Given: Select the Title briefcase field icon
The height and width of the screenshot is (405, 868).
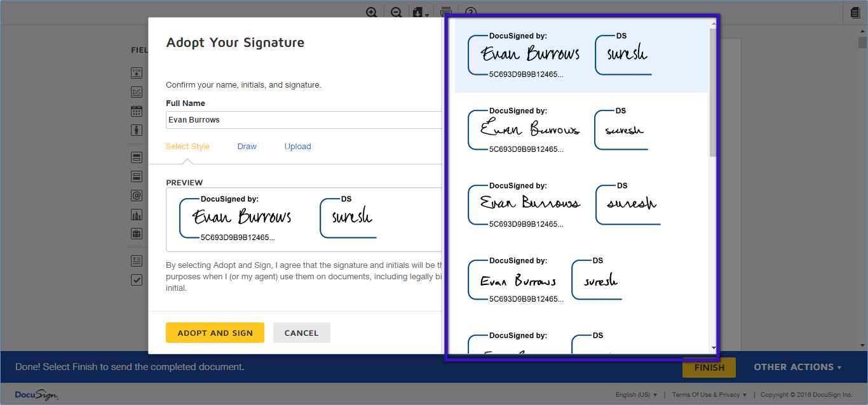Looking at the screenshot, I should (x=137, y=234).
